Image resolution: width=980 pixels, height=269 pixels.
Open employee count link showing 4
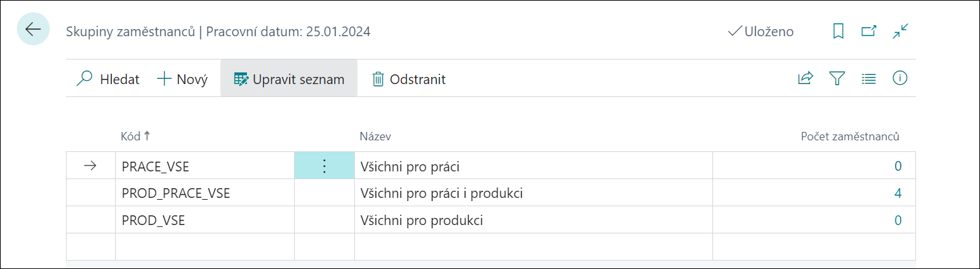pos(897,193)
